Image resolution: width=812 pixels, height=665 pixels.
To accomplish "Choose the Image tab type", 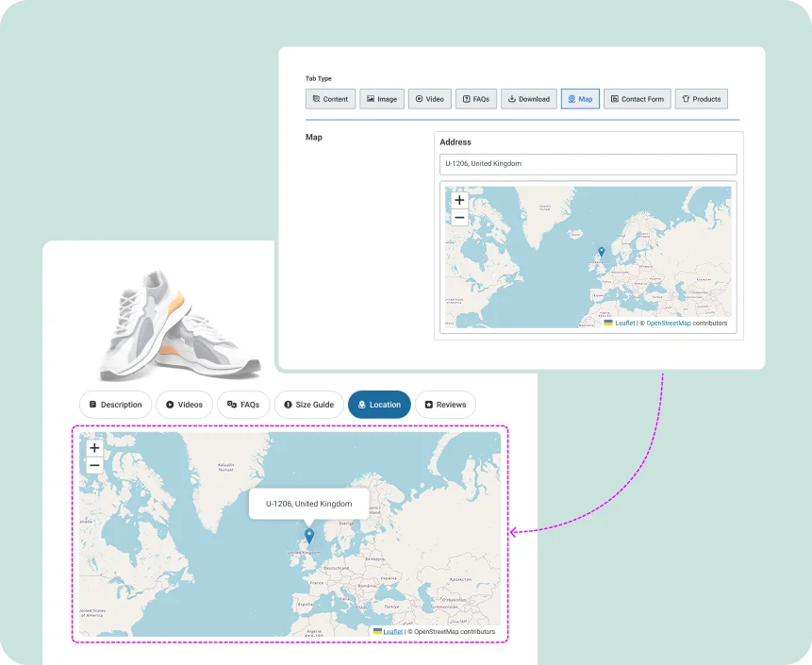I will coord(381,99).
